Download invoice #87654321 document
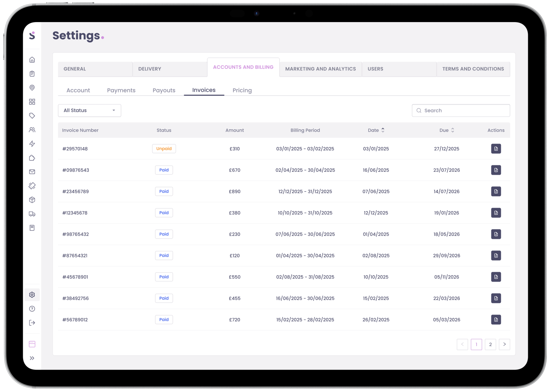 496,255
